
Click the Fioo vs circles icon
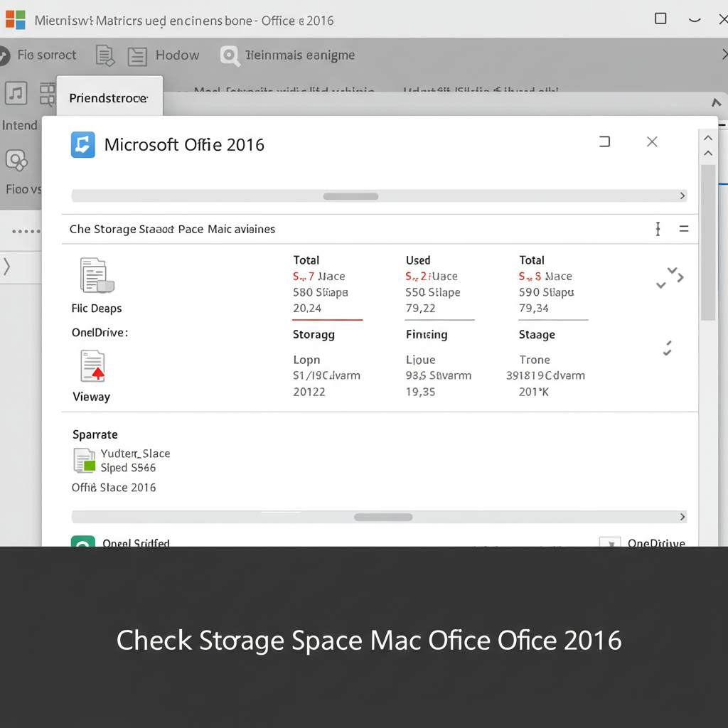coord(17,161)
